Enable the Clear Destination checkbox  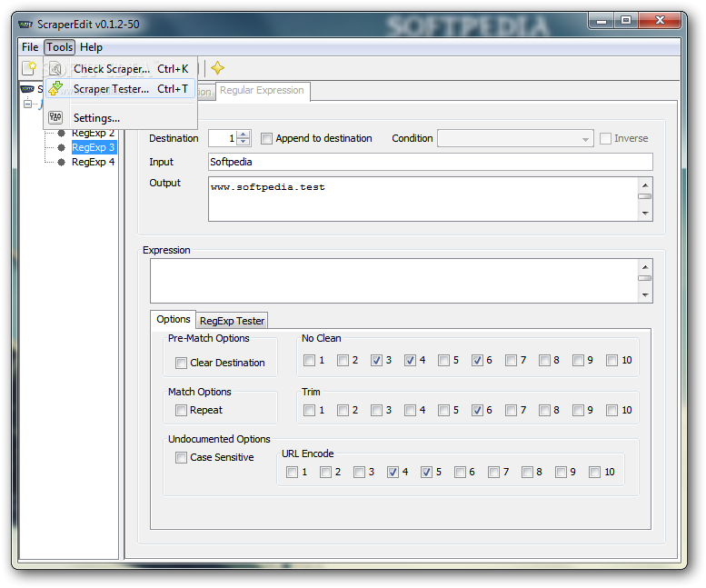[181, 363]
